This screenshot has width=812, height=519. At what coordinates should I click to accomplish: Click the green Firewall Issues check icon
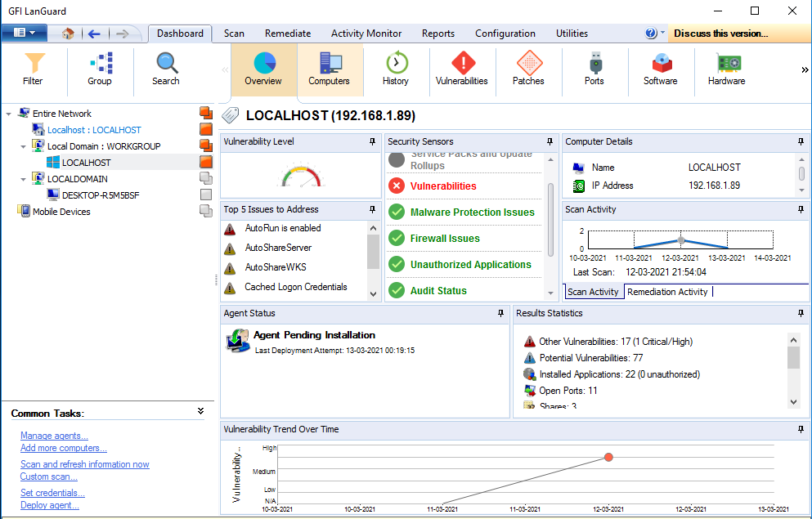(397, 238)
